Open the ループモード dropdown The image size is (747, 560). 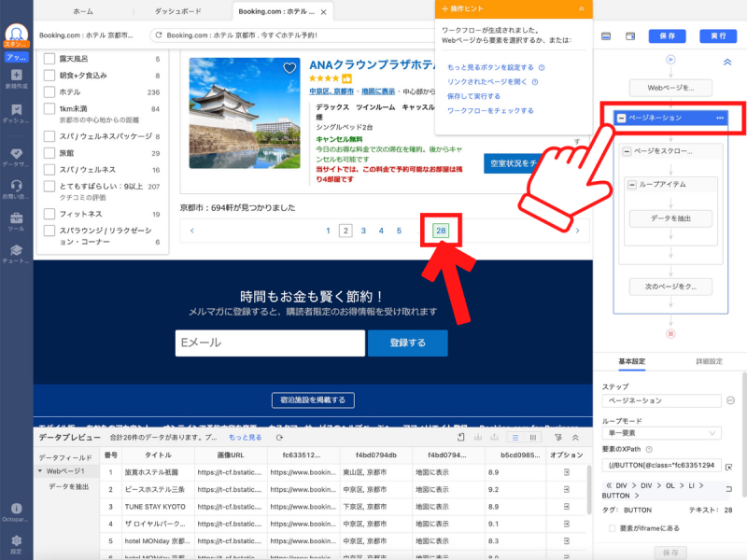coord(661,433)
